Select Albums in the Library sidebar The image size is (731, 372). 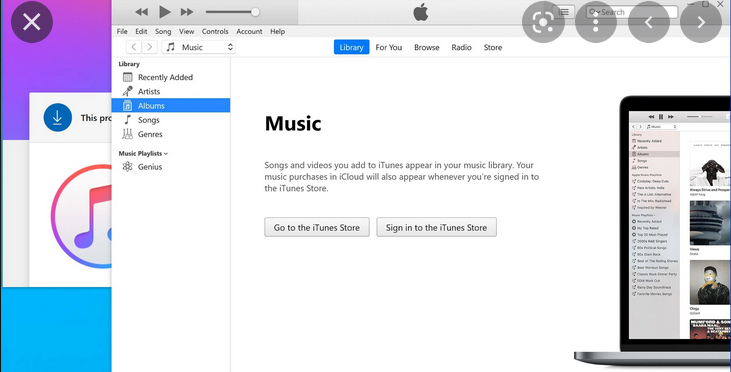click(x=171, y=105)
